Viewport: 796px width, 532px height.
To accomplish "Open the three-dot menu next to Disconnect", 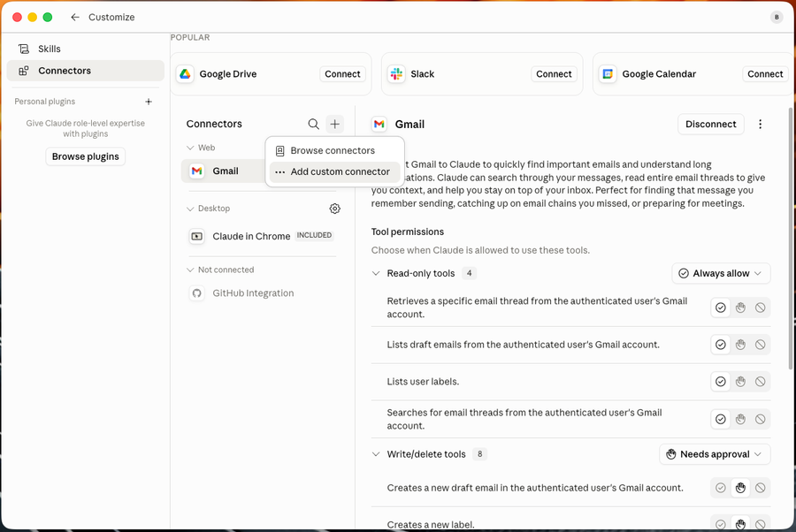I will click(760, 125).
